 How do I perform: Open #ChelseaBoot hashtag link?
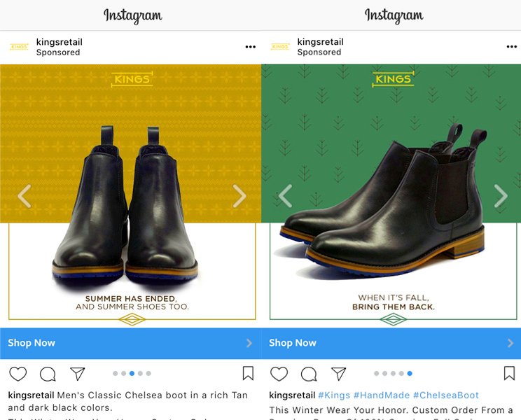tap(446, 395)
